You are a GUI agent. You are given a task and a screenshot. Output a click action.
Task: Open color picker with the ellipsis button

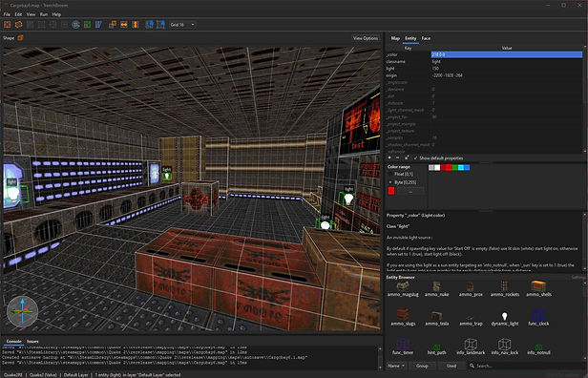[410, 191]
